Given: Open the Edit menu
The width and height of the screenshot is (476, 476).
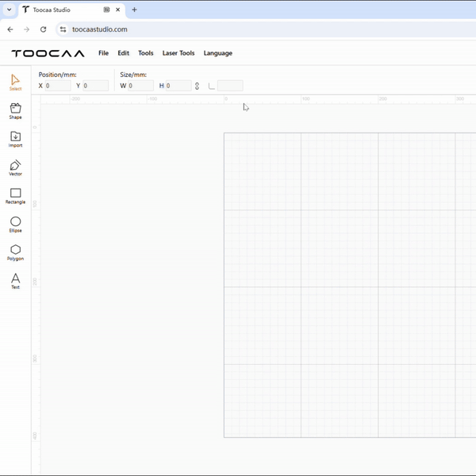Looking at the screenshot, I should pos(123,53).
